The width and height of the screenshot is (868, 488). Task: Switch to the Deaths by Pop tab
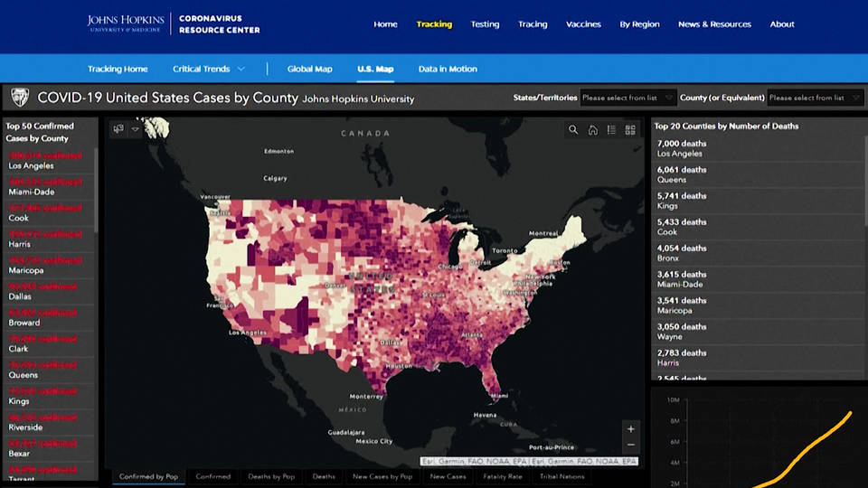pyautogui.click(x=271, y=476)
